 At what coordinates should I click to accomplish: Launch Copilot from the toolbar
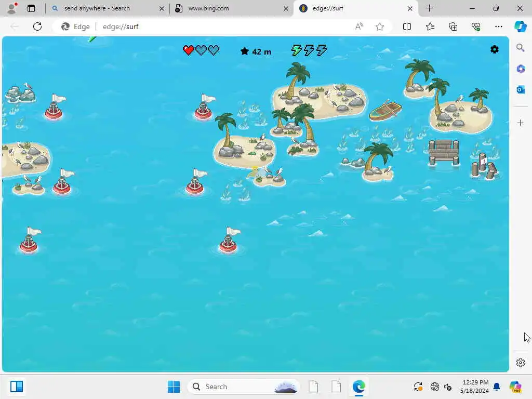[x=520, y=26]
